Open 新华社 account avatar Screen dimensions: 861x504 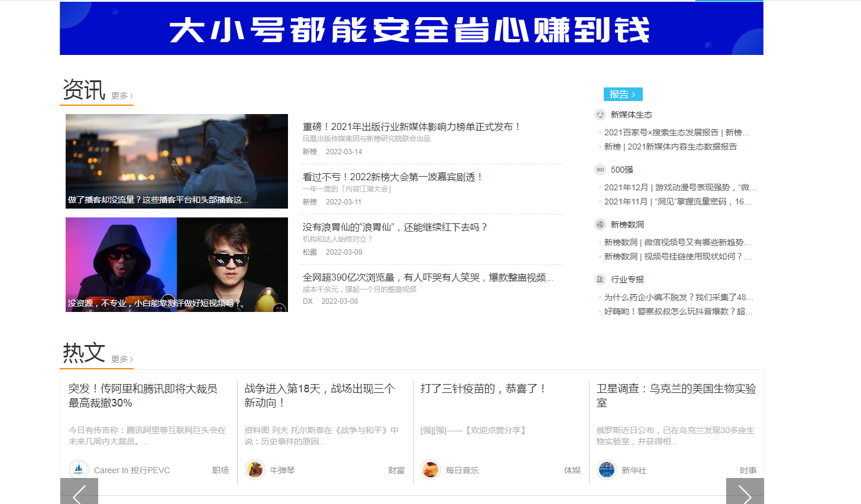607,470
